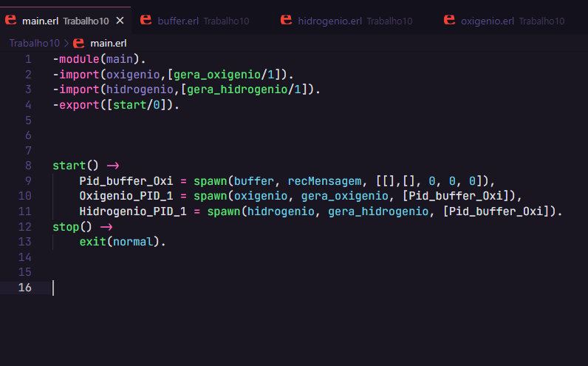Viewport: 588px width, 366px height.
Task: Click 'recMensagem' on line 9
Action: [324, 181]
